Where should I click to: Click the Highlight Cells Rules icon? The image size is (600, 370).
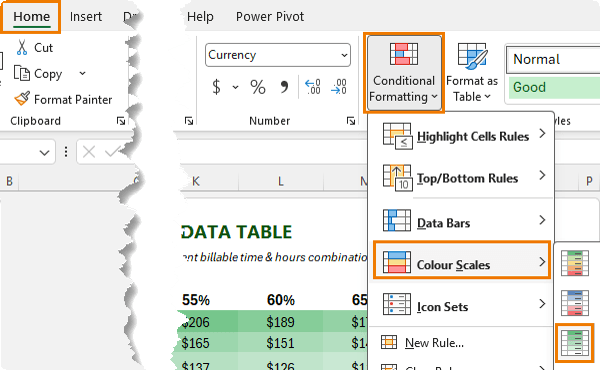tap(398, 136)
